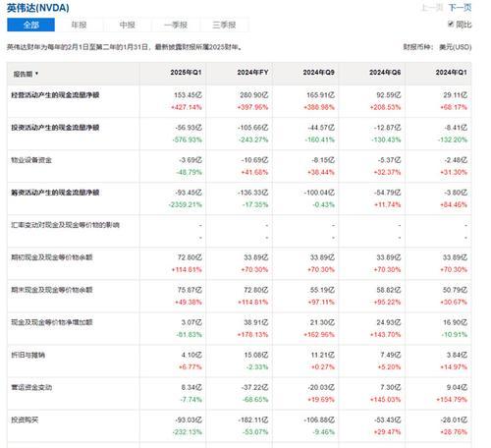Click the 3.07亿 net increase value
491x448 pixels.
coord(191,322)
